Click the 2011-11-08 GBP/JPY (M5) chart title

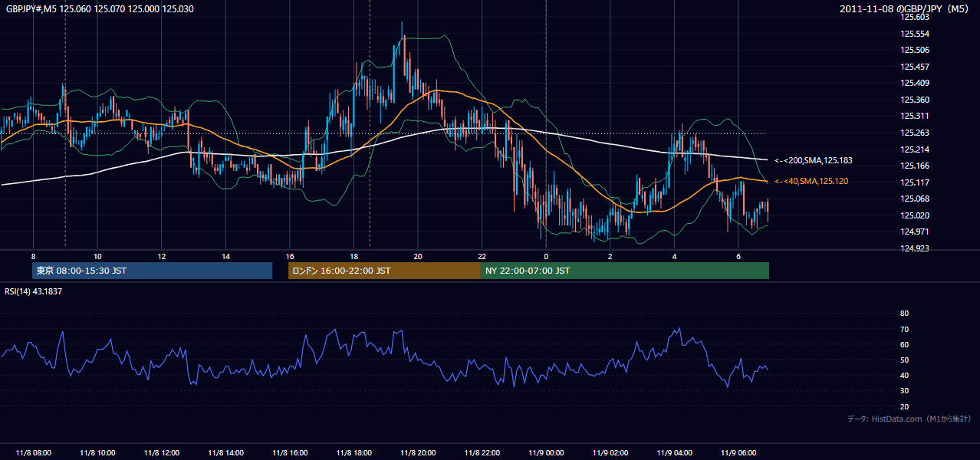(906, 9)
